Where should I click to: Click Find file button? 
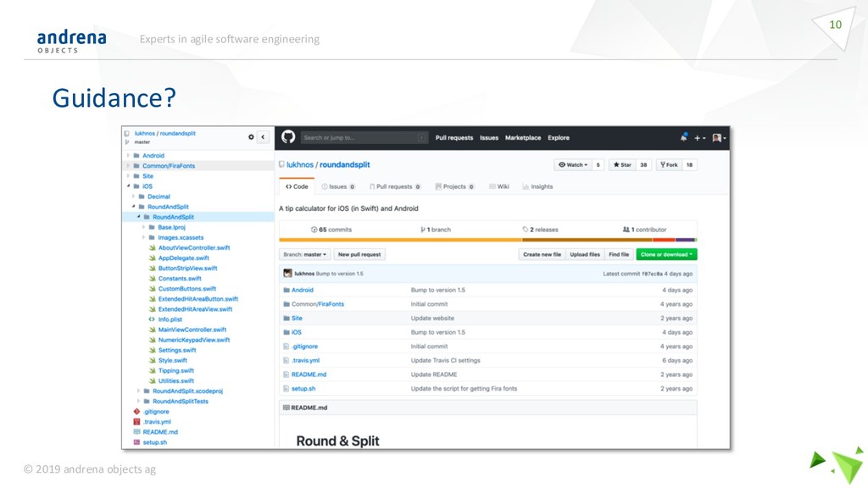point(618,254)
